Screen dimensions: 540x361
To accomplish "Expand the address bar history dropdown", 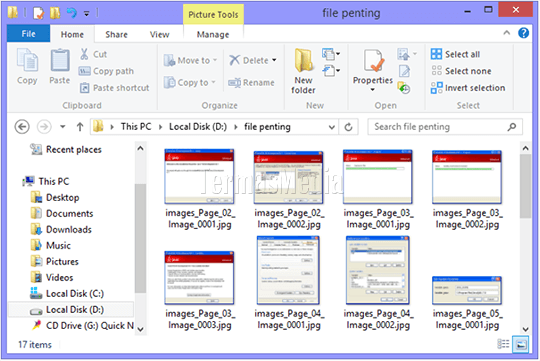I will click(x=332, y=127).
